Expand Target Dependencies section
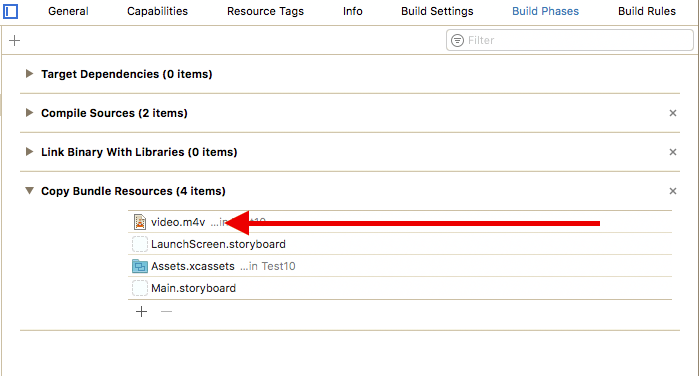This screenshot has height=376, width=699. click(x=29, y=74)
